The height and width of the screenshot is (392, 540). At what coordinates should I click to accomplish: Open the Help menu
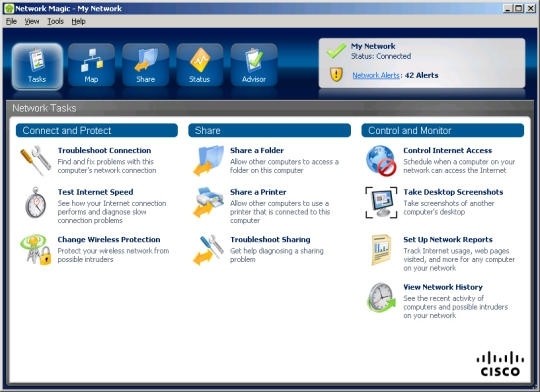click(79, 21)
